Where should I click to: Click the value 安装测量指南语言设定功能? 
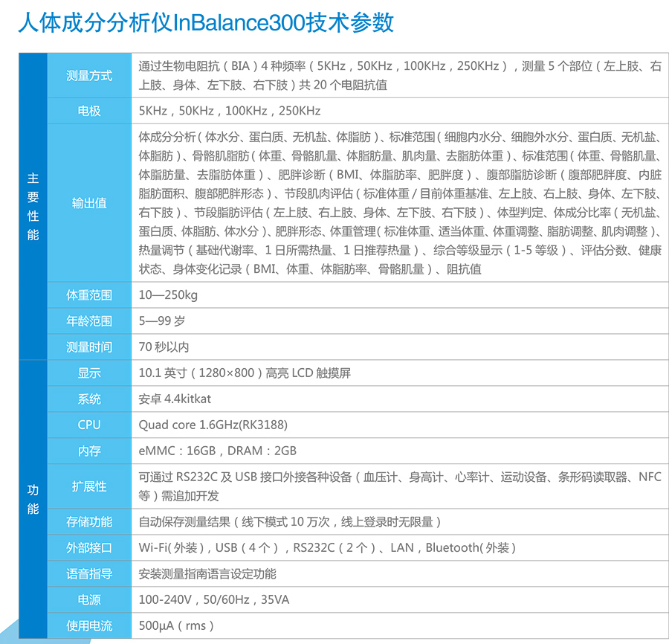(207, 573)
